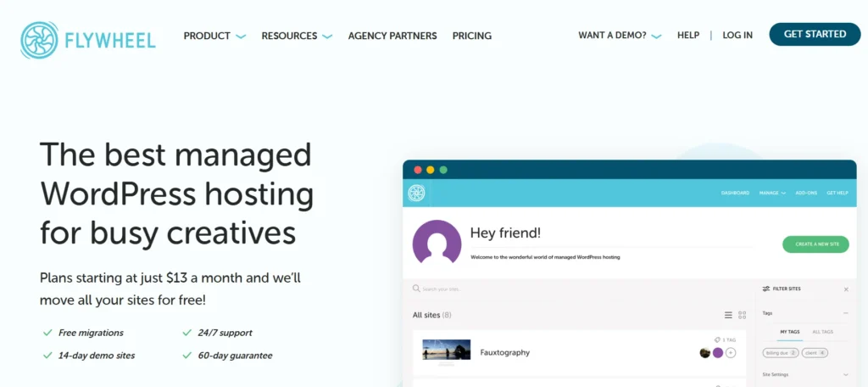868x387 pixels.
Task: Click the billing due tag
Action: pyautogui.click(x=781, y=352)
